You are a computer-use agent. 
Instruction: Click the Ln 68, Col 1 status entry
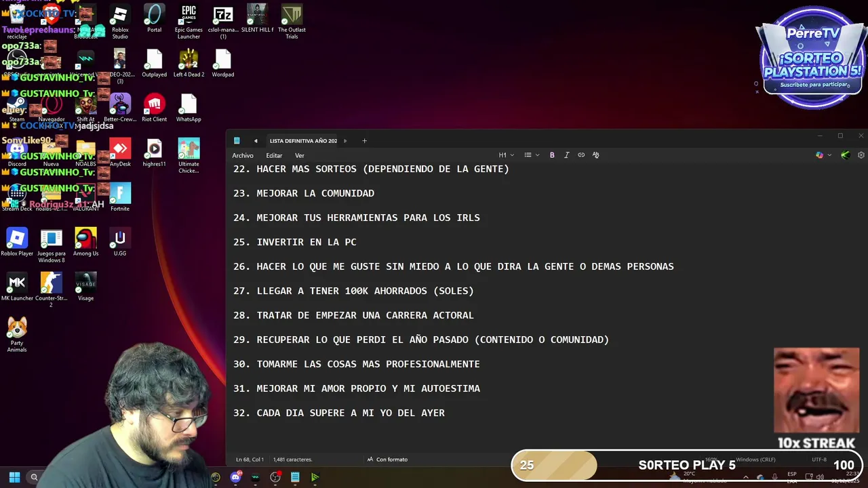coord(250,460)
